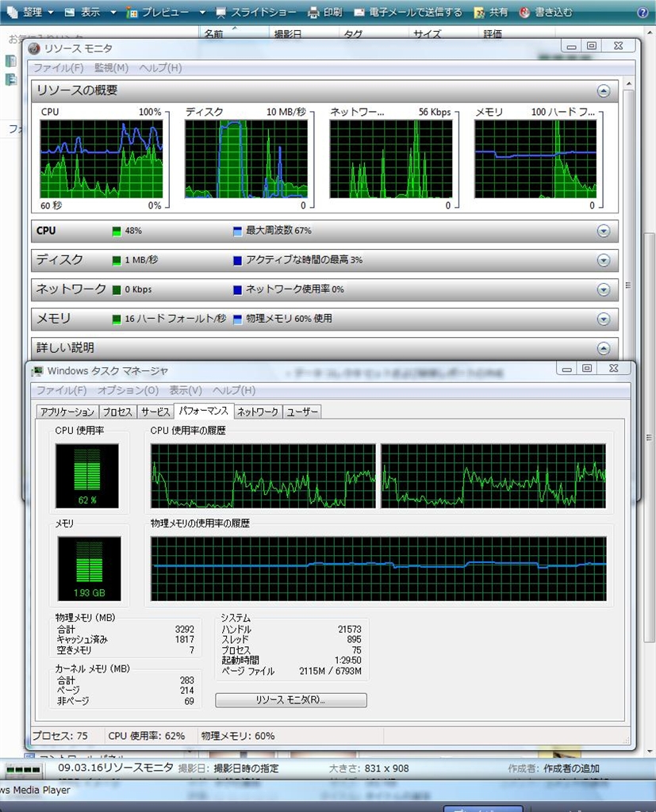This screenshot has width=656, height=812.
Task: Click the ディスク overview graph
Action: 246,159
